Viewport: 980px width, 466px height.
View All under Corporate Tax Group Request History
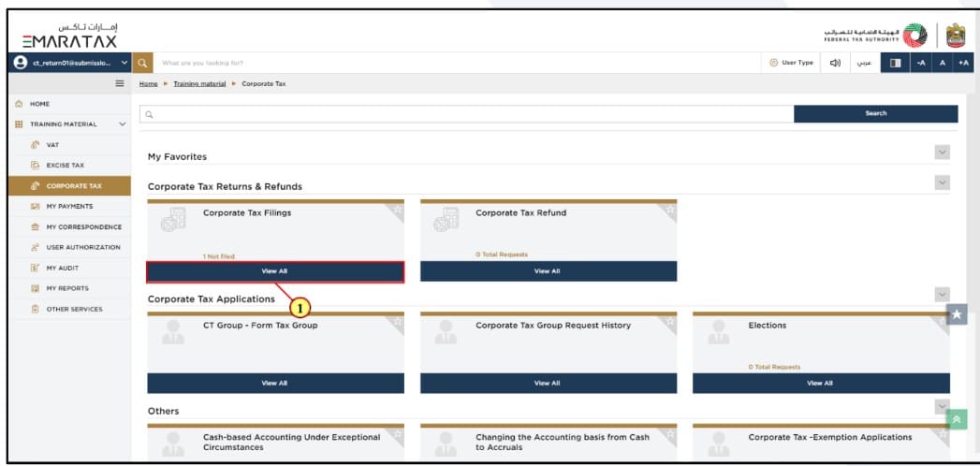tap(549, 384)
